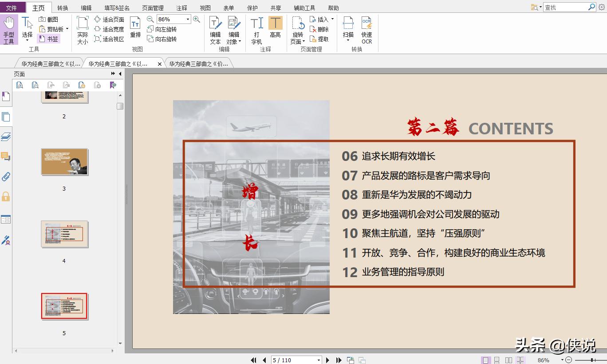The width and height of the screenshot is (607, 364).
Task: Open the Security lock panel
Action: point(6,196)
